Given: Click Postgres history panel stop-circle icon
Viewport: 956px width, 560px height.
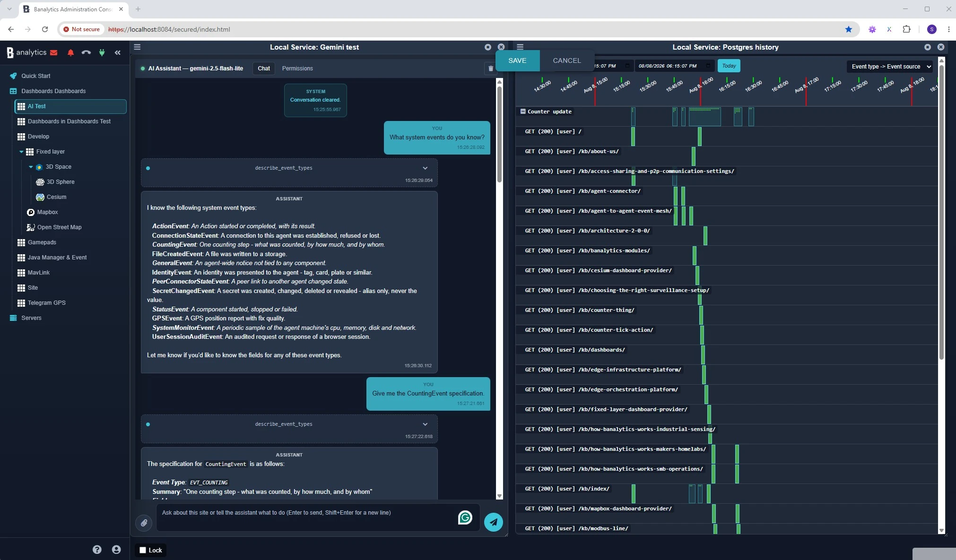Looking at the screenshot, I should pyautogui.click(x=928, y=47).
